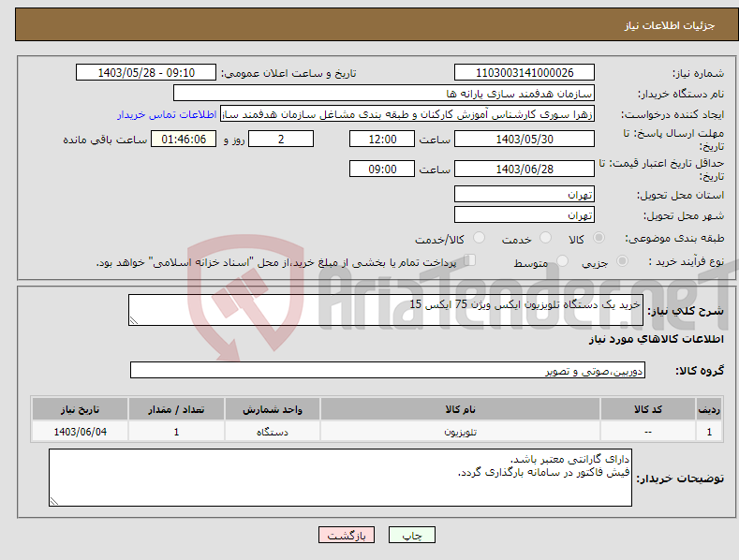
Task: Click the شماره نیاز field 1103003141000026
Action: [525, 73]
